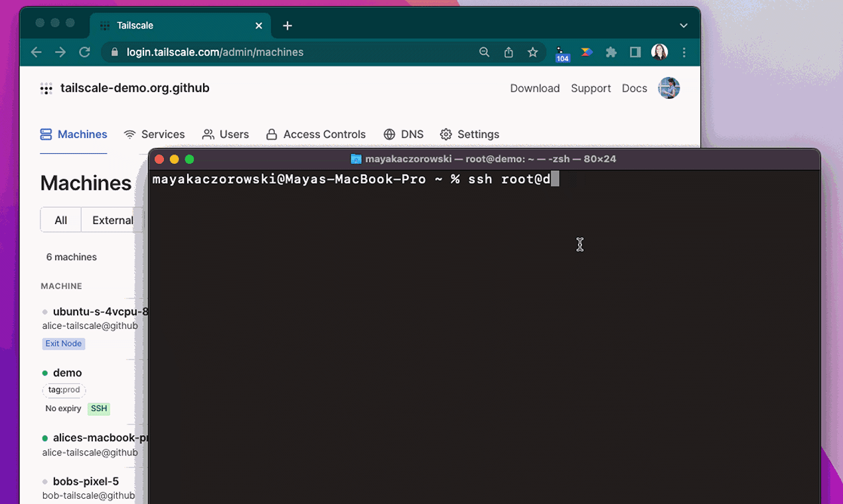Open Chrome three-dot menu
The image size is (843, 504).
(x=684, y=52)
